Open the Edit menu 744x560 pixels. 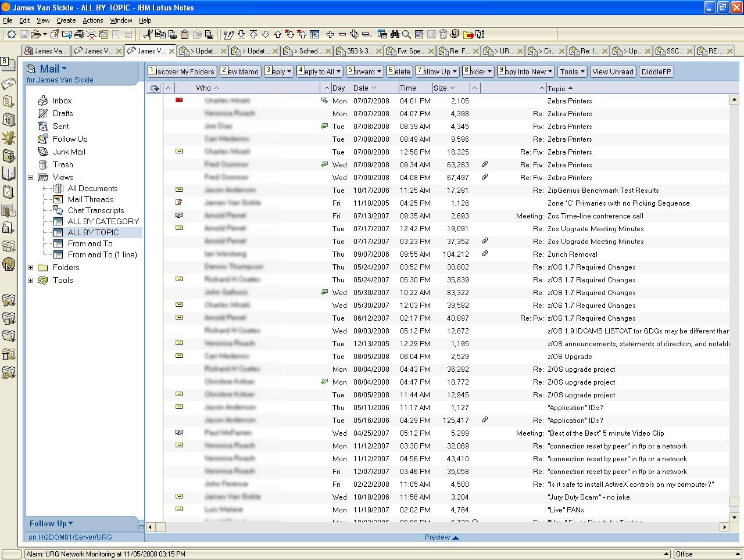click(24, 20)
